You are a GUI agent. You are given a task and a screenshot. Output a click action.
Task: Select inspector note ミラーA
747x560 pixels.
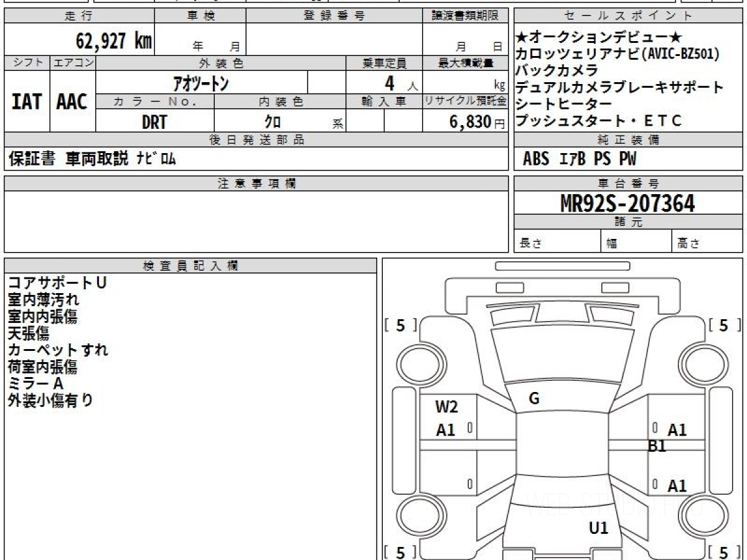[36, 384]
